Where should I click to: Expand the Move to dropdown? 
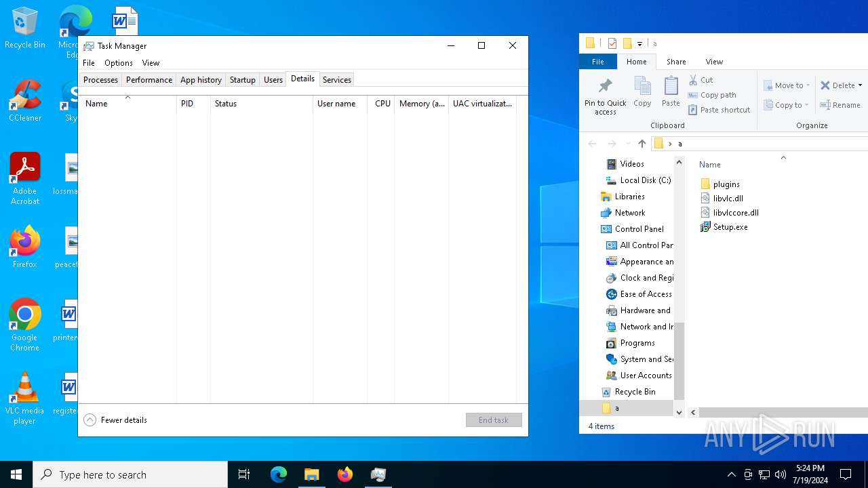point(808,86)
